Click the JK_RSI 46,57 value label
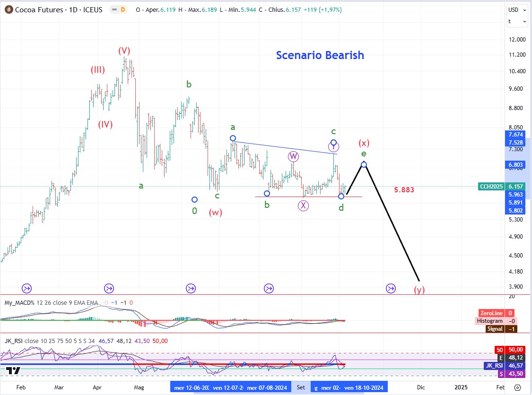This screenshot has width=532, height=395. 504,366
